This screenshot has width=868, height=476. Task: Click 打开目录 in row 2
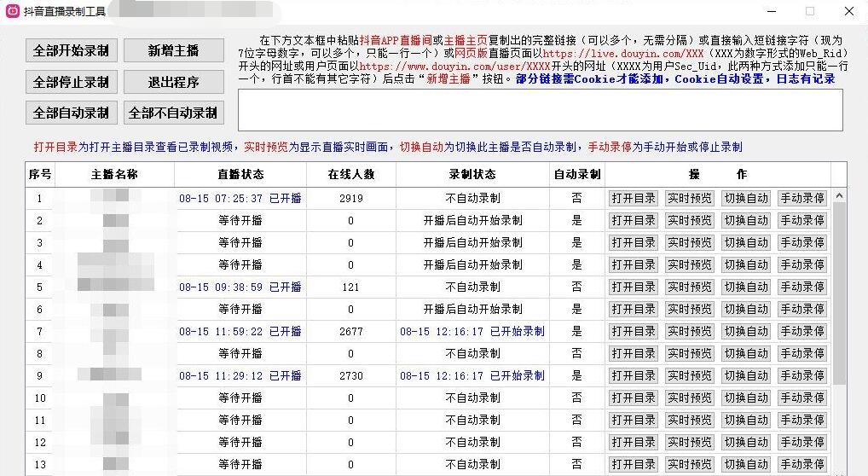(x=634, y=221)
